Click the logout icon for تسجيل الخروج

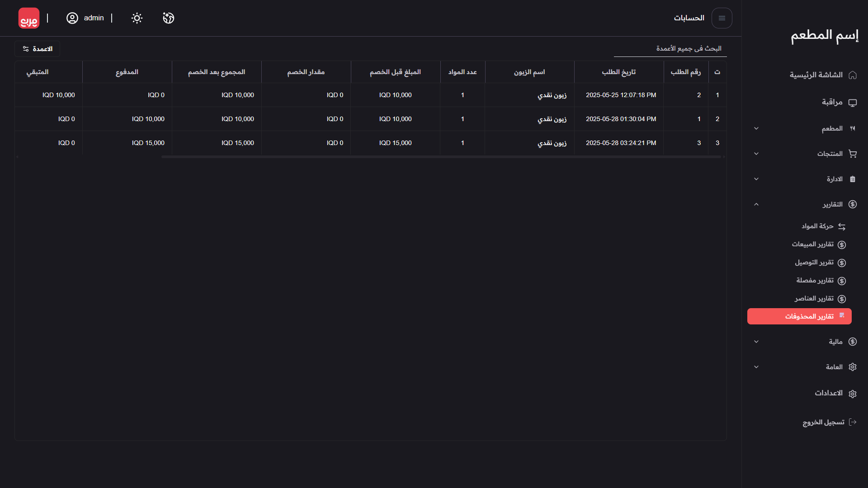coord(853,422)
